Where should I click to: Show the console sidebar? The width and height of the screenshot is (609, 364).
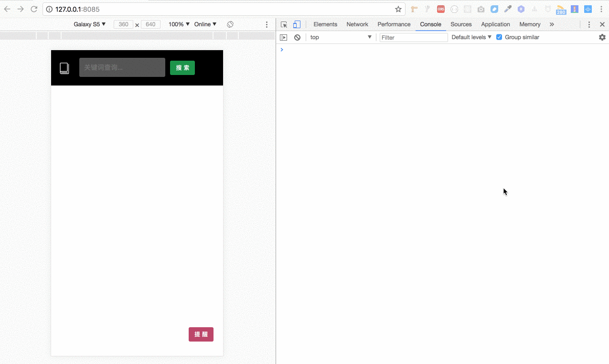tap(284, 37)
